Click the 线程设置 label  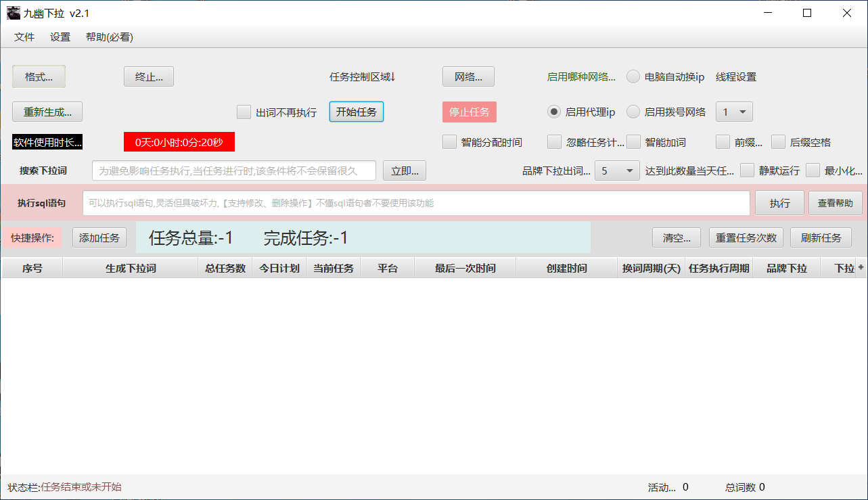tap(736, 76)
